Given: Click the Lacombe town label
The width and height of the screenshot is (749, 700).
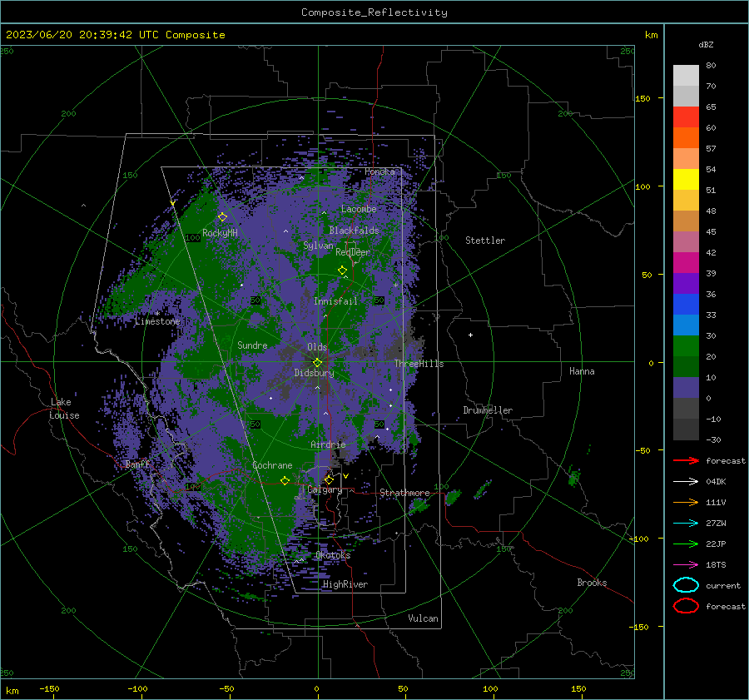Looking at the screenshot, I should pos(359,209).
